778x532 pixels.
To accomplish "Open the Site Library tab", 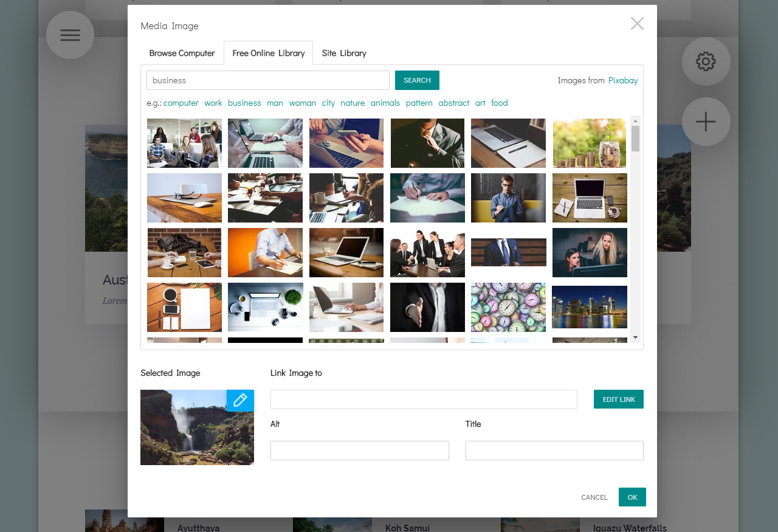I will (344, 53).
